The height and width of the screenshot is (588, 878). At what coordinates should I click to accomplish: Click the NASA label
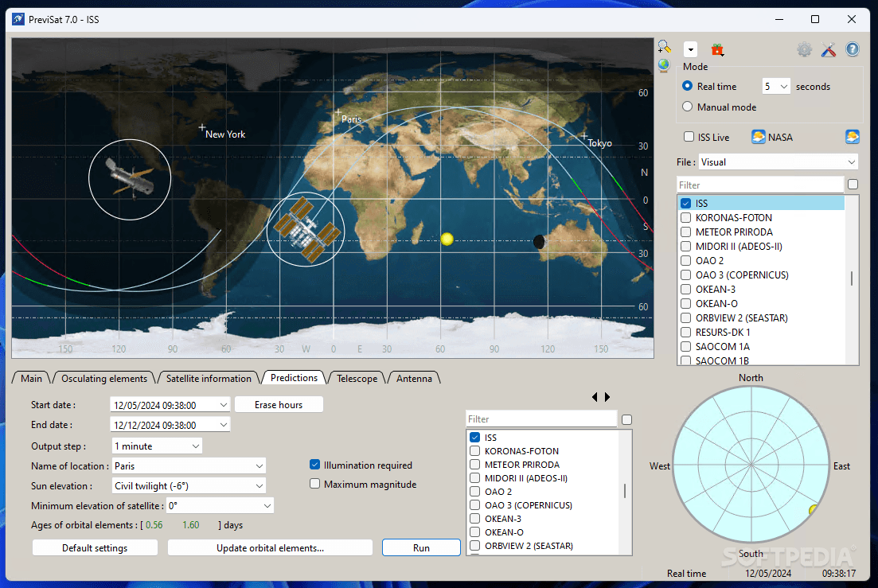coord(780,138)
